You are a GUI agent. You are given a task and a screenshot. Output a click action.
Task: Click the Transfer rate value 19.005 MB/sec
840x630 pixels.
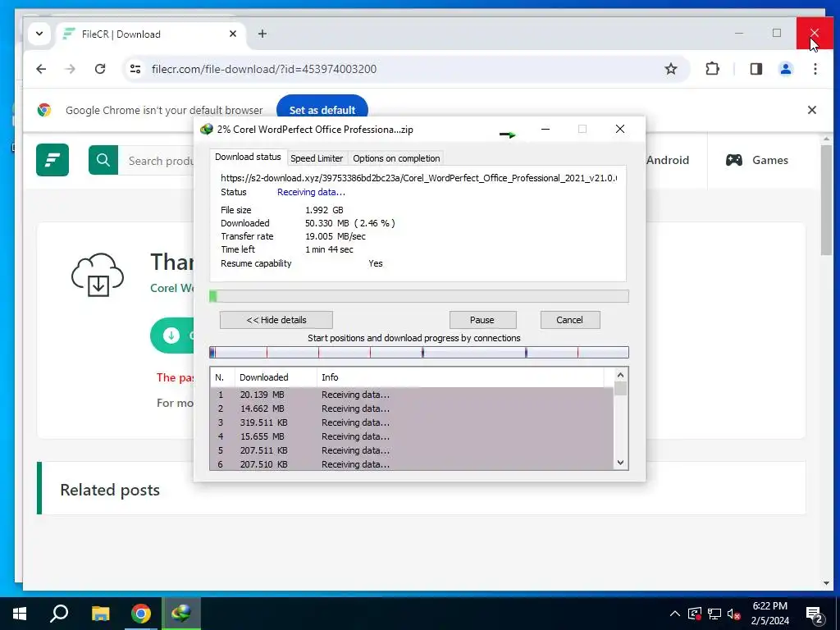tap(336, 236)
